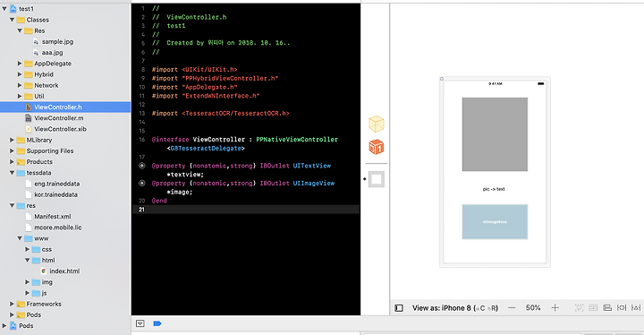Viewport: 644px width, 335px height.
Task: Click the TesseractOCR import line
Action: [221, 113]
